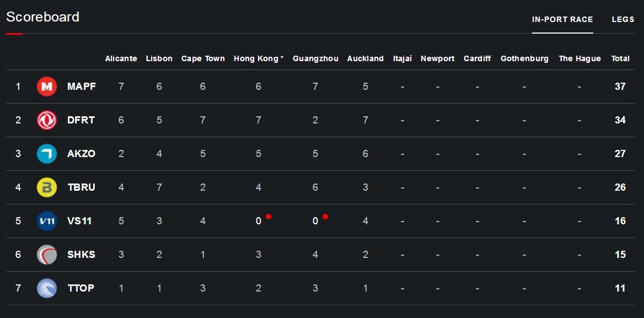Image resolution: width=644 pixels, height=318 pixels.
Task: Click the Alicante column header
Action: click(x=121, y=58)
